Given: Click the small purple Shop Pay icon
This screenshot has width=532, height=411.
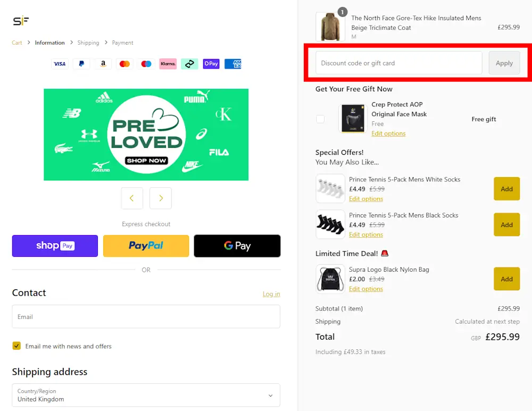Looking at the screenshot, I should [211, 64].
